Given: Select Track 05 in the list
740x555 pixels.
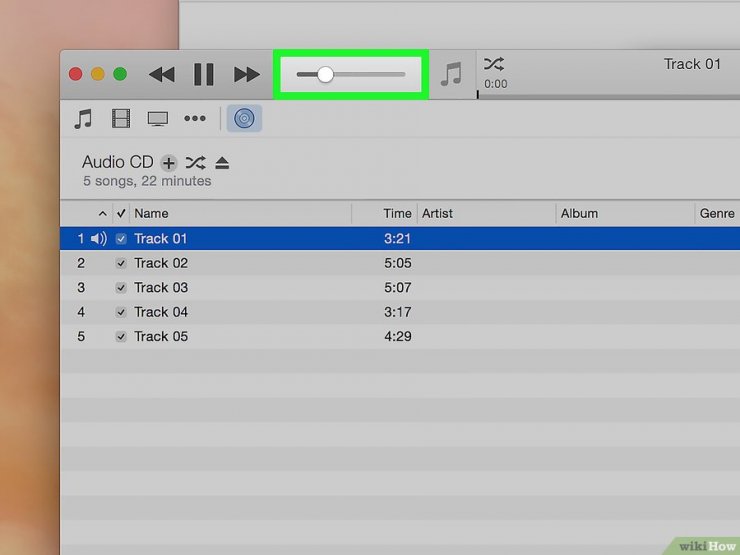Looking at the screenshot, I should coord(400,337).
